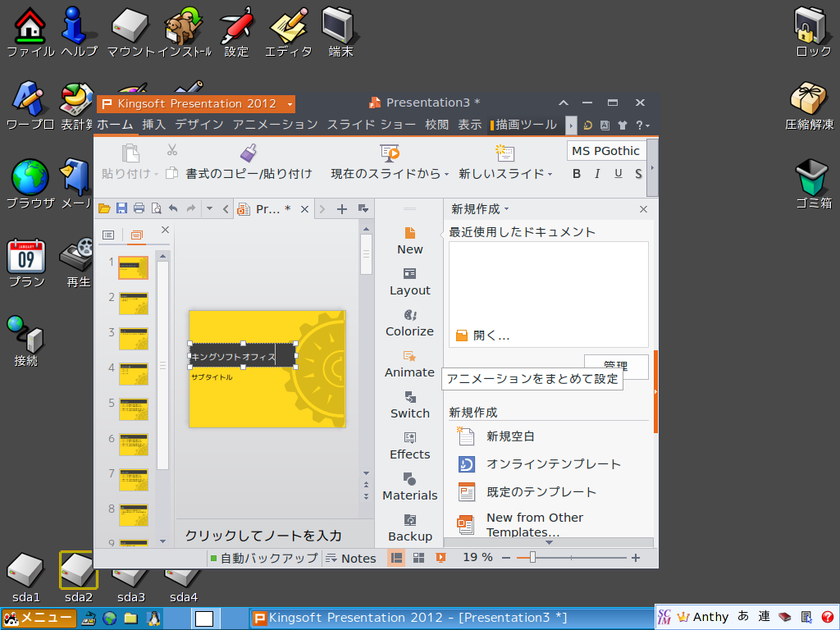Click 開く... to open a document
The width and height of the screenshot is (840, 630).
482,336
